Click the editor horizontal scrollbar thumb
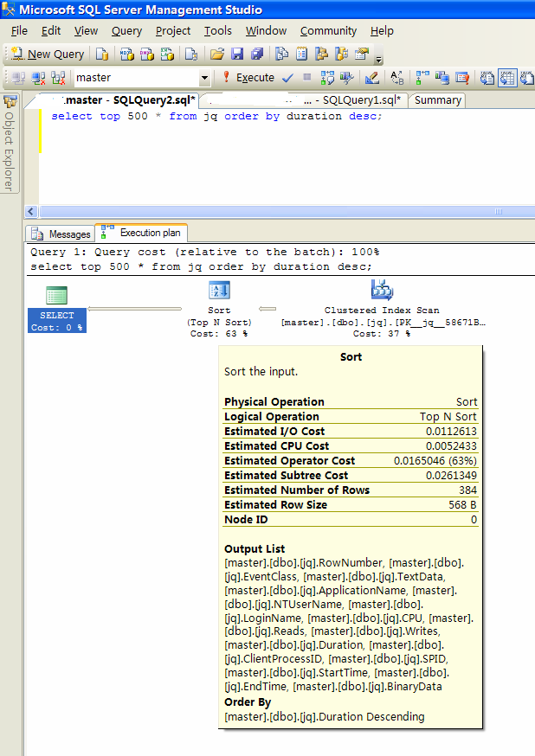535x756 pixels. (287, 211)
